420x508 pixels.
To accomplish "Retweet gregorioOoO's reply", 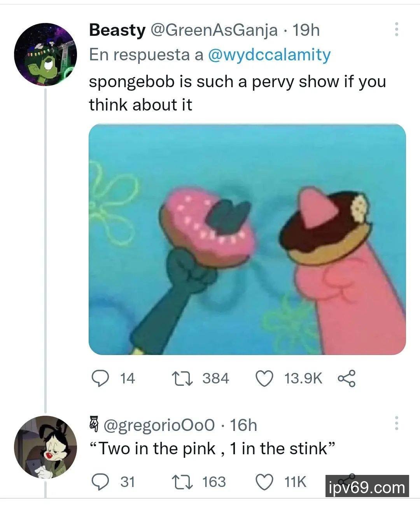I will [182, 482].
